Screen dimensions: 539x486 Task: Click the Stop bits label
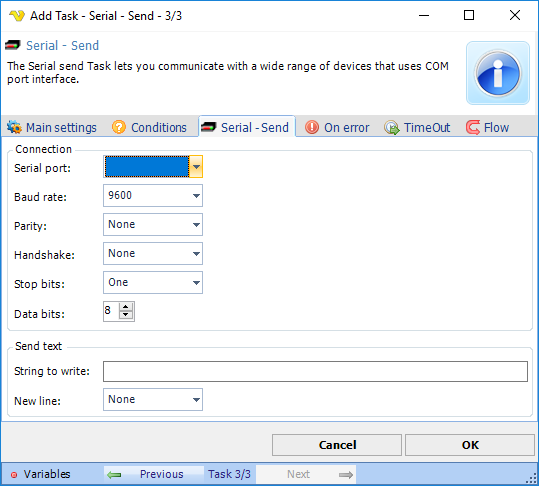click(x=39, y=284)
